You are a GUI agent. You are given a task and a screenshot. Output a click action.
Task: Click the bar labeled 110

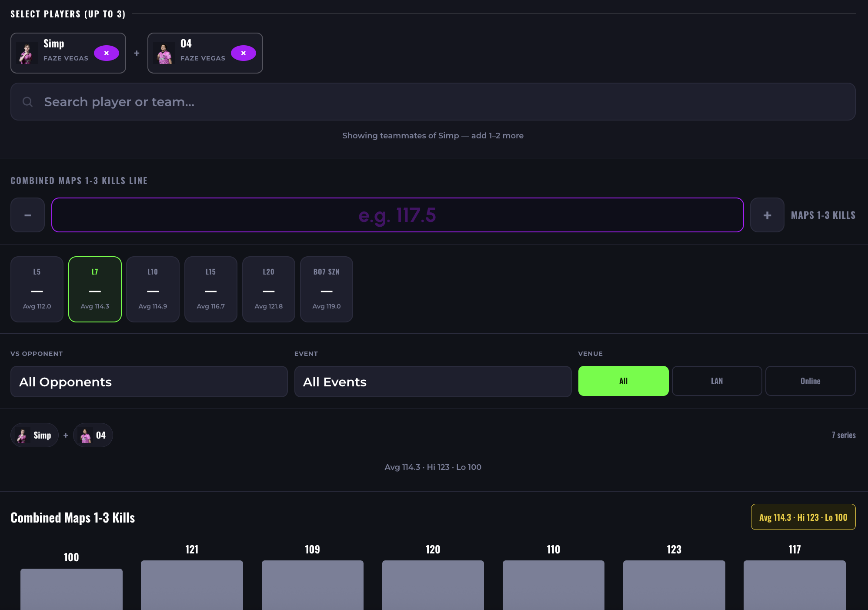coord(554,585)
